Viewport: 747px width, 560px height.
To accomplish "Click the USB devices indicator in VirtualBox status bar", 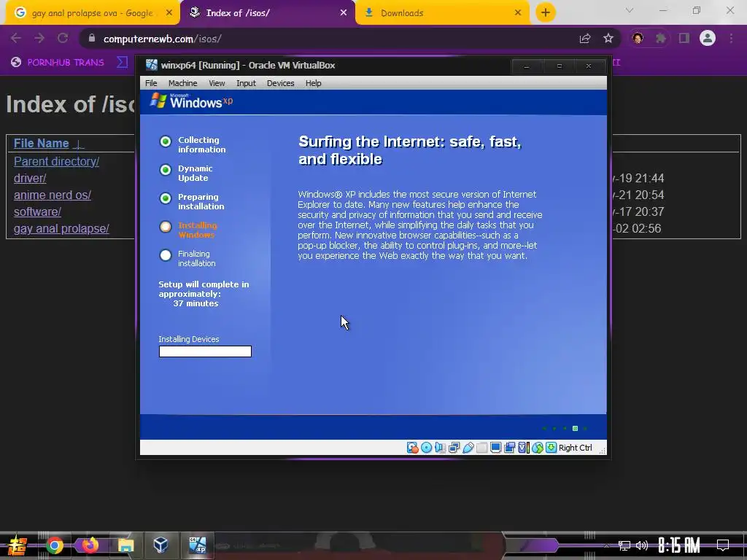I will (x=468, y=448).
